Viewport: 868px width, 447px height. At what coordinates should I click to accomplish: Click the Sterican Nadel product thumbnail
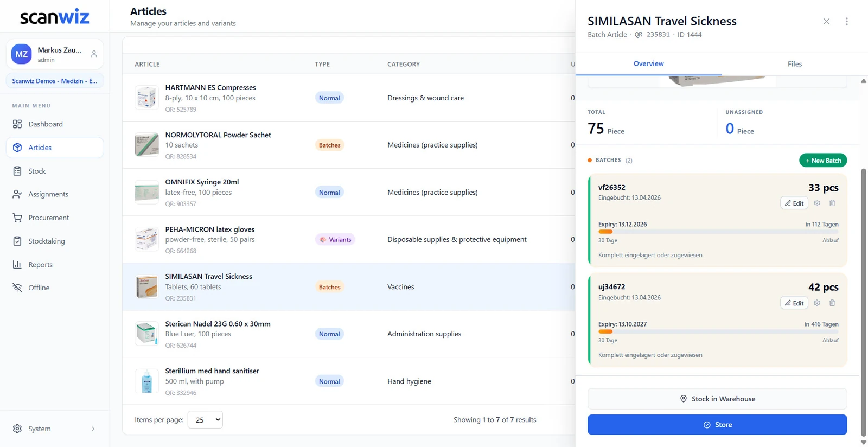(146, 334)
